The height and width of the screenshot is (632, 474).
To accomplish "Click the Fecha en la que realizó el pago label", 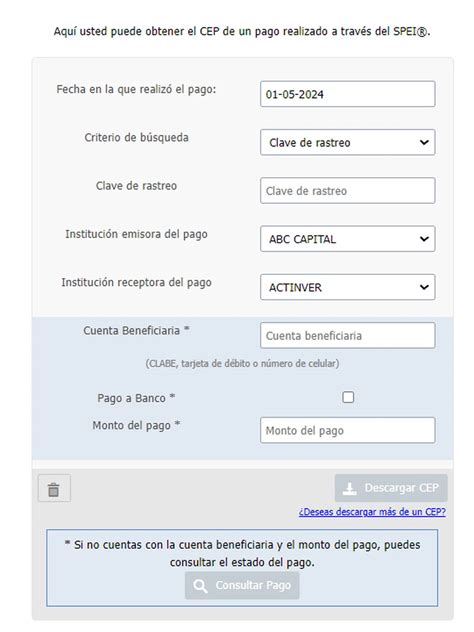I will pyautogui.click(x=136, y=89).
